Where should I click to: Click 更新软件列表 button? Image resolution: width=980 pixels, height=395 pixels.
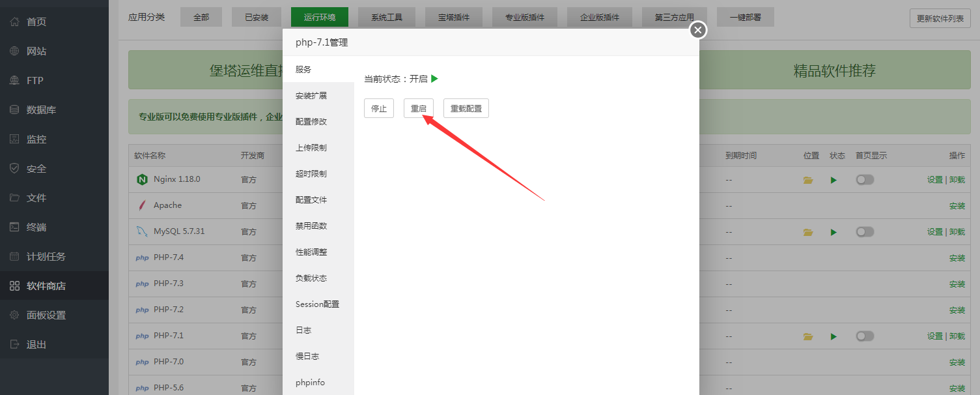coord(940,18)
